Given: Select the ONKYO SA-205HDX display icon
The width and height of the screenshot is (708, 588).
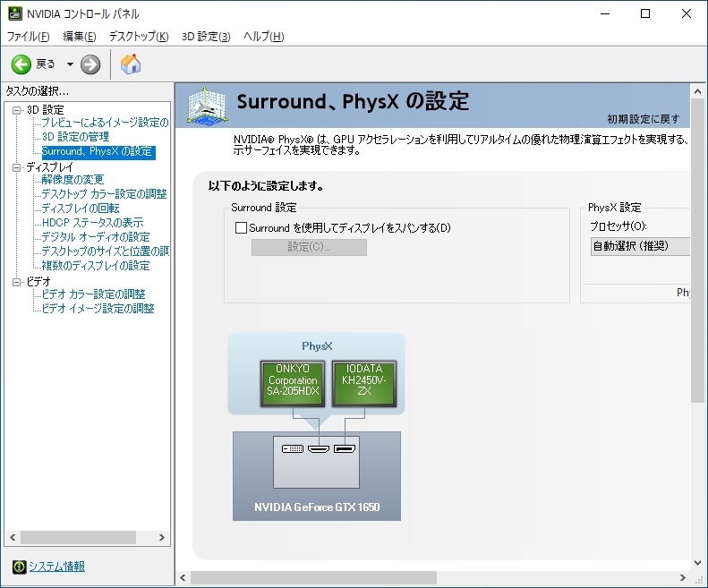Looking at the screenshot, I should (293, 383).
